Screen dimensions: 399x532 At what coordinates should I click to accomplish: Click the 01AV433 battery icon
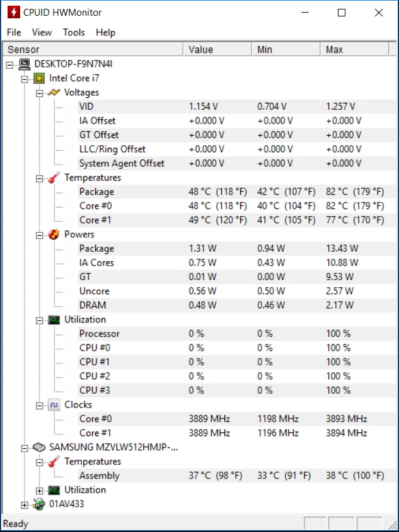(39, 504)
